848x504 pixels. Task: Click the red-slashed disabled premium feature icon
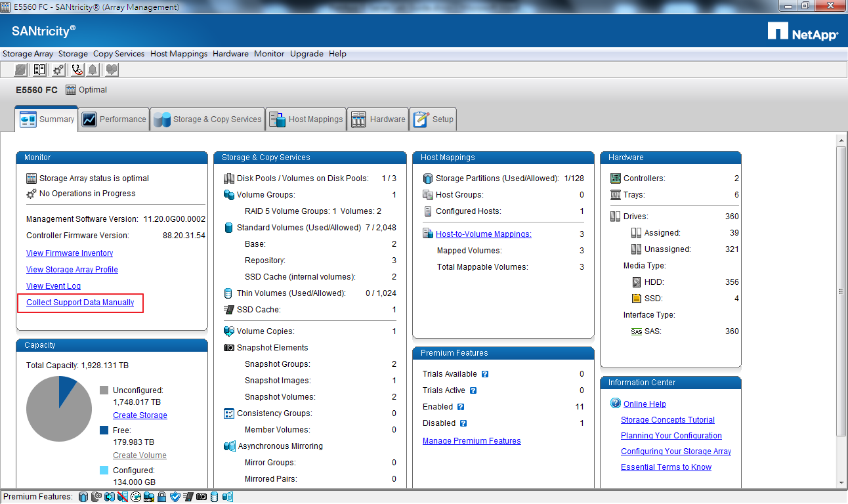(x=123, y=497)
